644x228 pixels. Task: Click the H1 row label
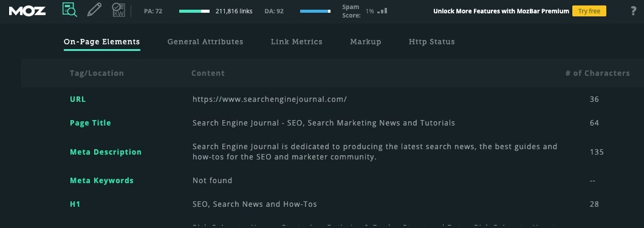[75, 204]
